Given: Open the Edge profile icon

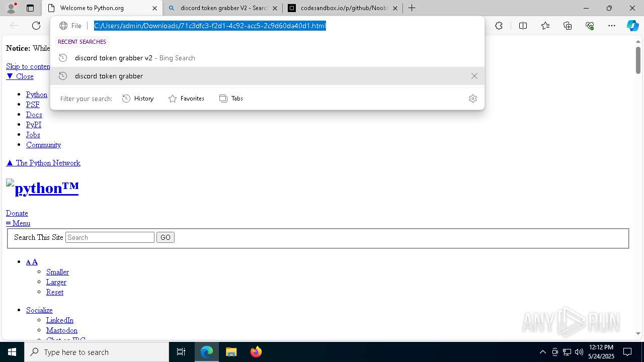Looking at the screenshot, I should (x=11, y=8).
